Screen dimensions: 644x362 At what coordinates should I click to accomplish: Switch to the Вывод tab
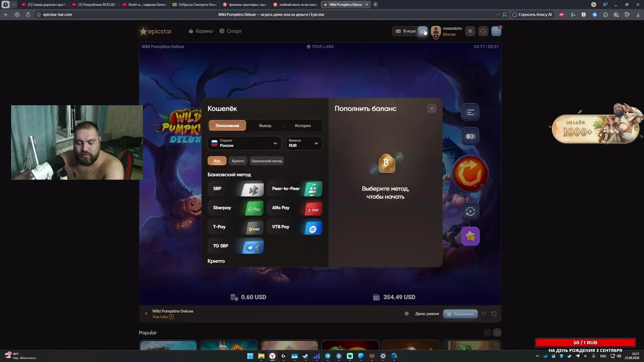click(265, 126)
